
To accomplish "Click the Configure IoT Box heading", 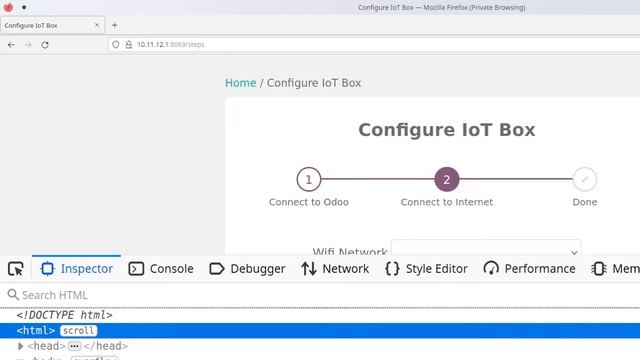I will (447, 130).
